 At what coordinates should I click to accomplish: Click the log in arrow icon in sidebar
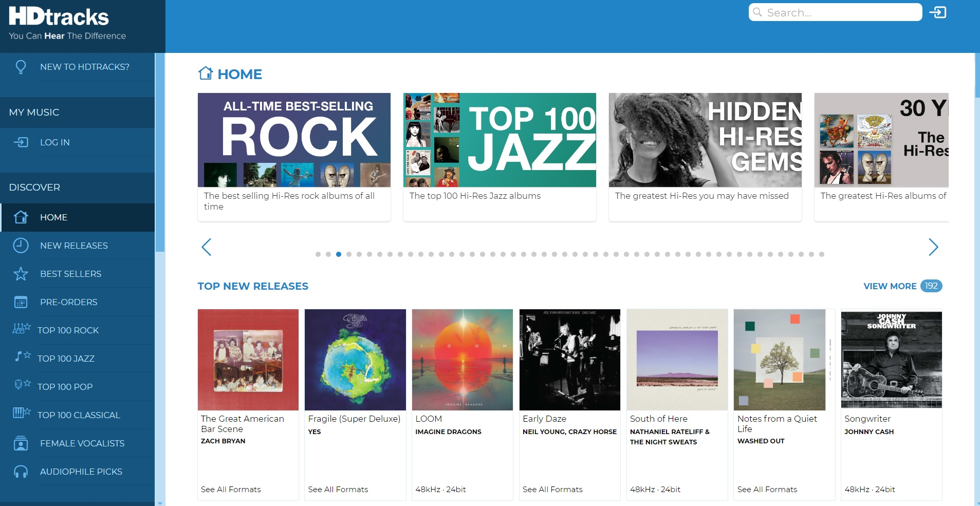(21, 142)
